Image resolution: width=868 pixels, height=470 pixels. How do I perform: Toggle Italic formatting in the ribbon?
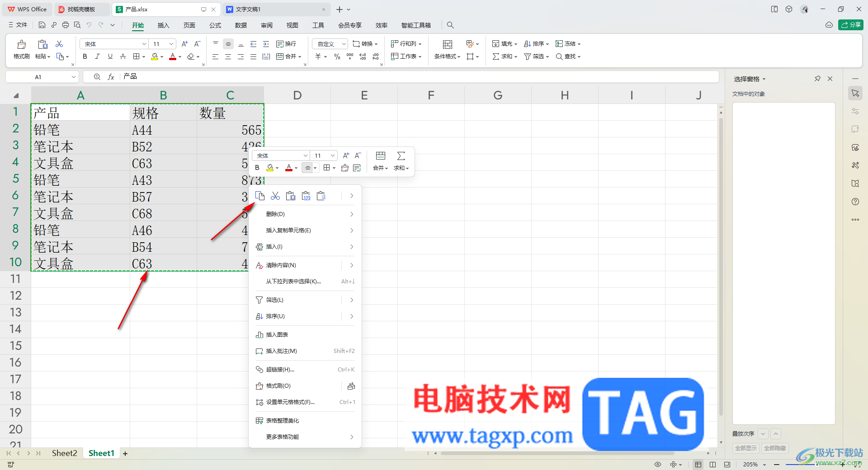[x=98, y=56]
